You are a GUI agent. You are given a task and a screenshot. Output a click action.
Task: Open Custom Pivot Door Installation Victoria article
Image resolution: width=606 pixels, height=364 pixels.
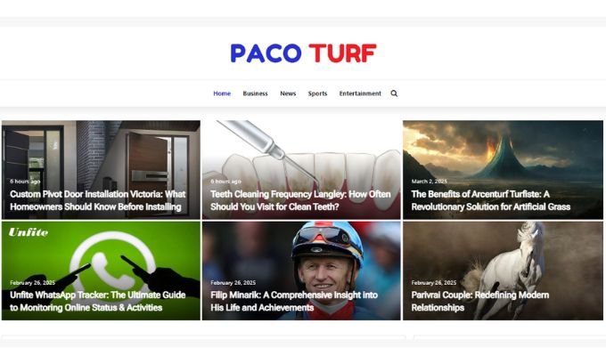coord(98,200)
